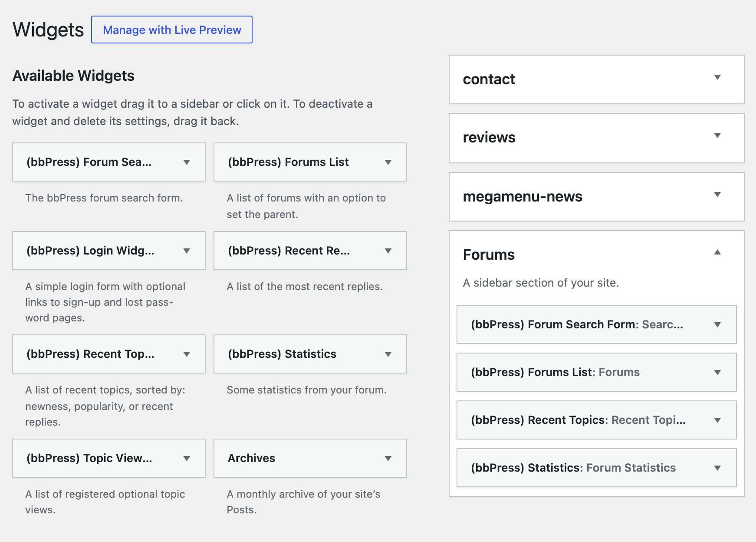The height and width of the screenshot is (542, 756).
Task: Expand the megamenu-news sidebar arrow
Action: [717, 195]
